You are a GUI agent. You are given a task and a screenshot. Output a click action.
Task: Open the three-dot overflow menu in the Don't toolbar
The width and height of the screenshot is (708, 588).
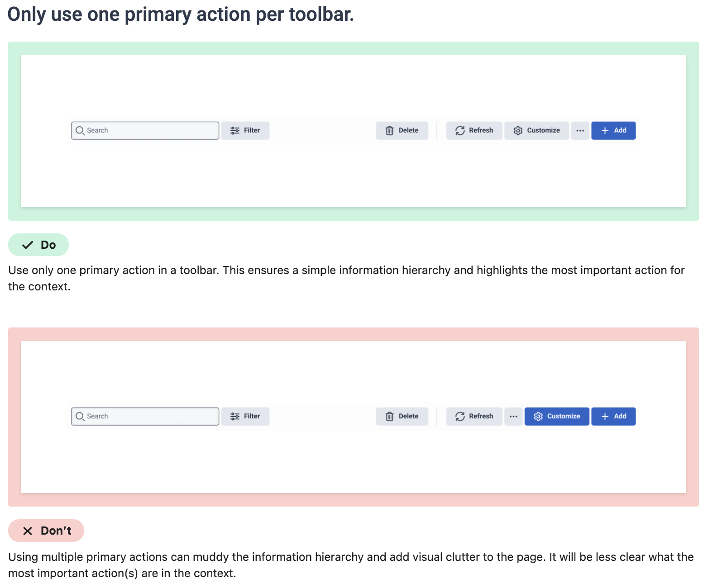(x=513, y=417)
